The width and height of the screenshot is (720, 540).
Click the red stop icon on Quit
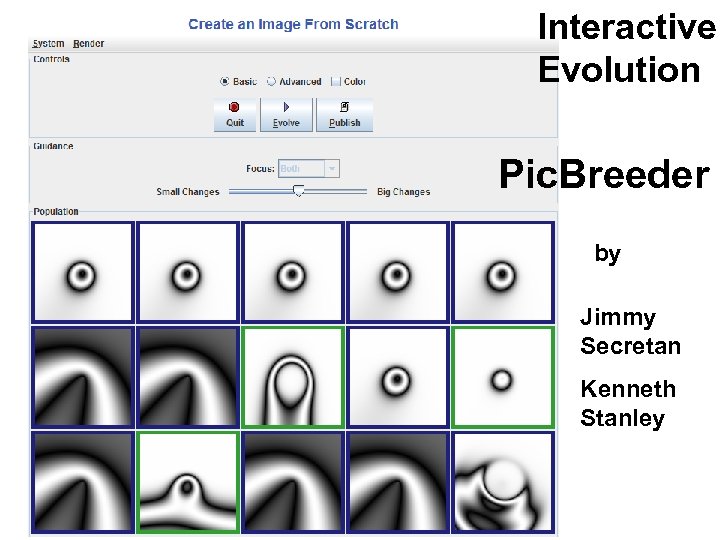point(234,107)
